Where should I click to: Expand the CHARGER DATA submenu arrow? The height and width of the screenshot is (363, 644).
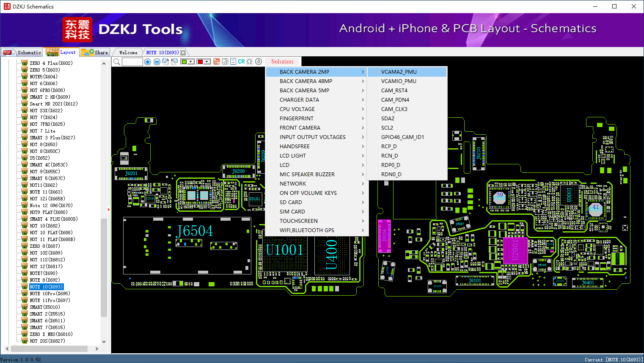(x=363, y=100)
